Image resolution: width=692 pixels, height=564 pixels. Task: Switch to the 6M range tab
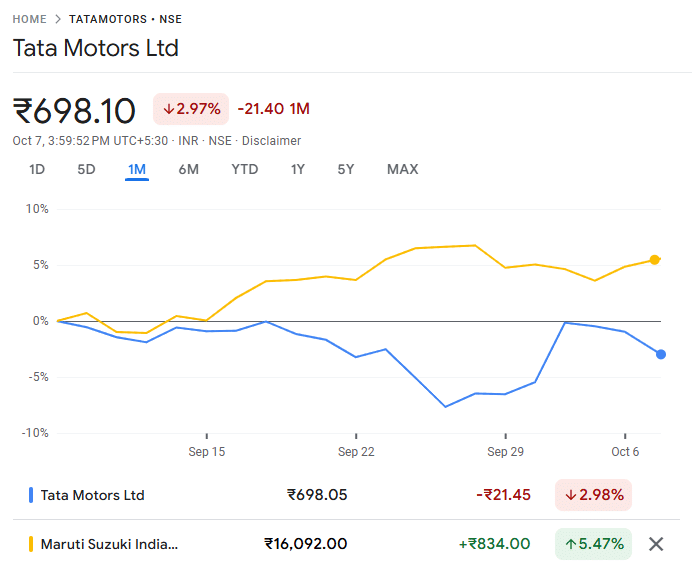pos(189,169)
